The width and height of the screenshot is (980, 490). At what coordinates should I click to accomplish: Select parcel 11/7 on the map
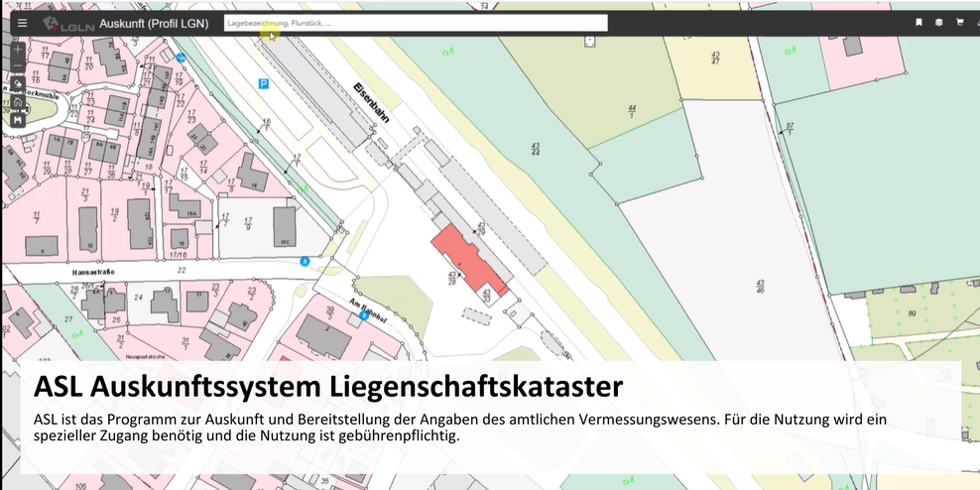click(37, 217)
